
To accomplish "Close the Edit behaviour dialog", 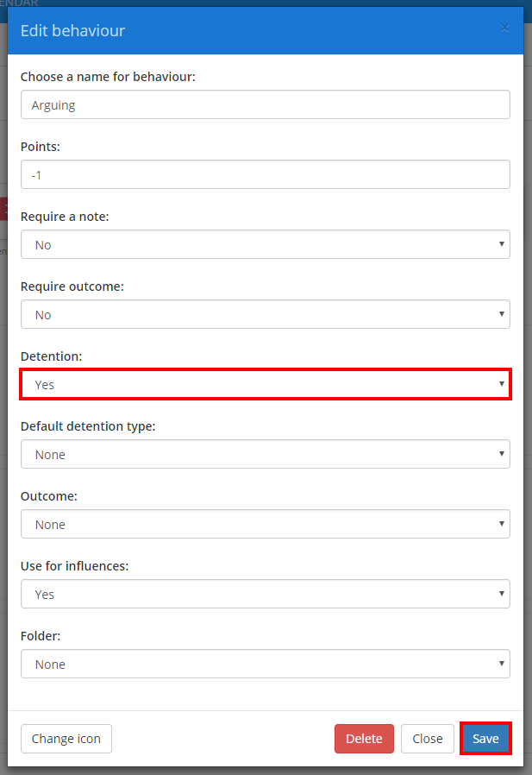I will [x=427, y=738].
